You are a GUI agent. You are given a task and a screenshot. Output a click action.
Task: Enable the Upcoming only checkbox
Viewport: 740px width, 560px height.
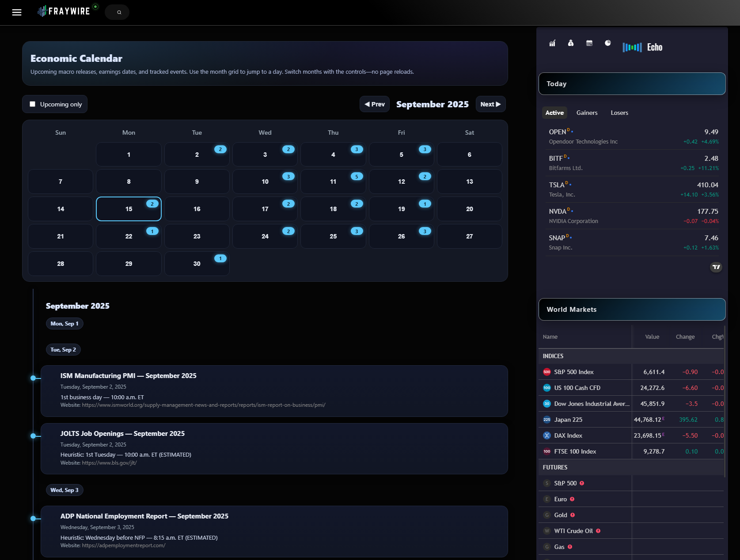(x=33, y=104)
